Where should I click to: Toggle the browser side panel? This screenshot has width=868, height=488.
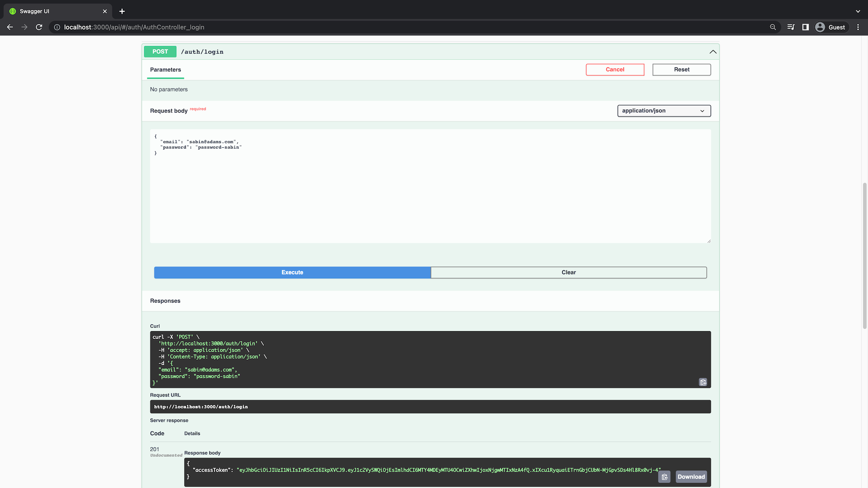pos(805,27)
